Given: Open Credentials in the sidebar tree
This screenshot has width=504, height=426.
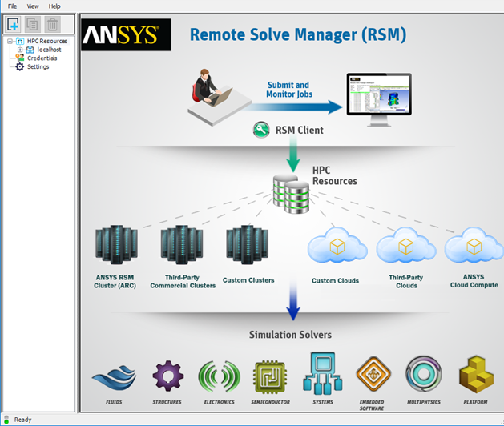Looking at the screenshot, I should 42,58.
